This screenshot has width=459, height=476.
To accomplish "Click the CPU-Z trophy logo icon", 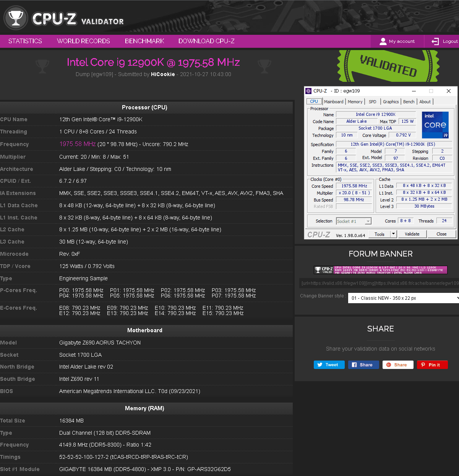I will pyautogui.click(x=16, y=18).
